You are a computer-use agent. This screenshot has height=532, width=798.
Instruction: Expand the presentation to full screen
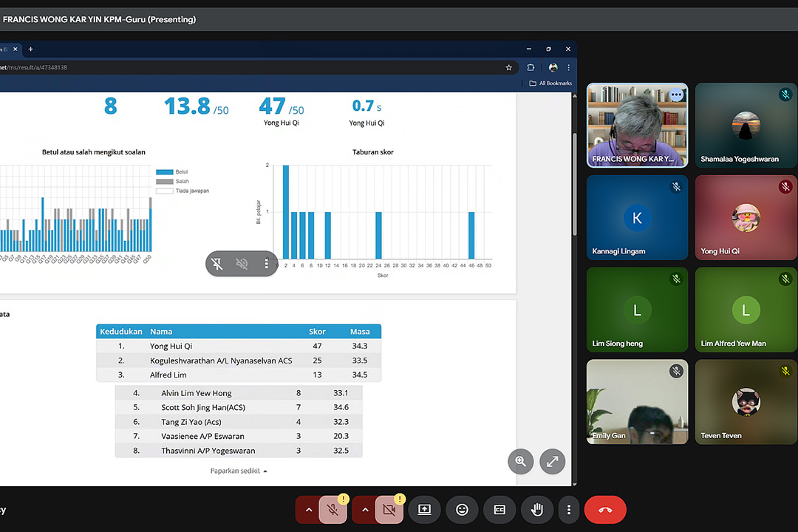coord(552,462)
